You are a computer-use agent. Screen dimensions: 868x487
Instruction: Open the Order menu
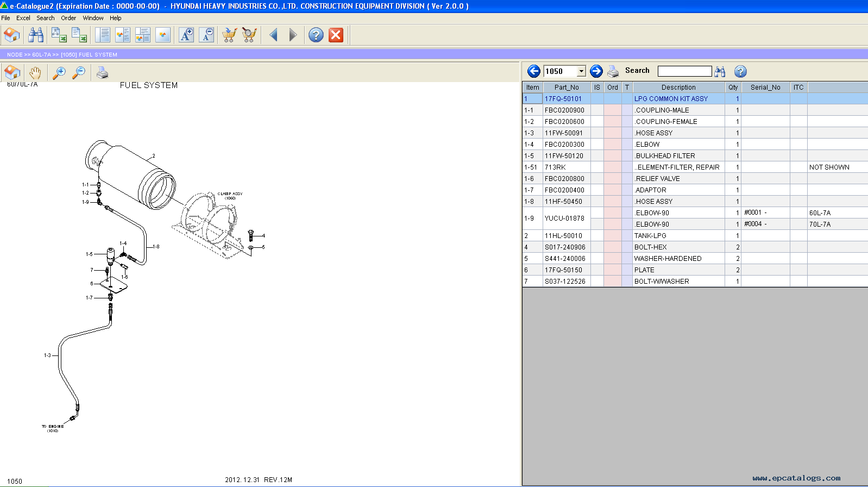68,18
